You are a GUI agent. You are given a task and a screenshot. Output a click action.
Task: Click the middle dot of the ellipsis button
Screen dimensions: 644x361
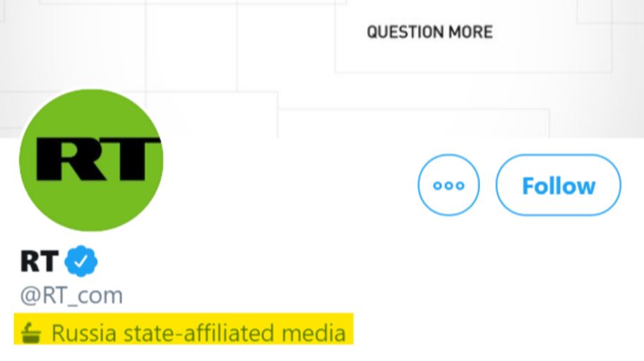[448, 186]
